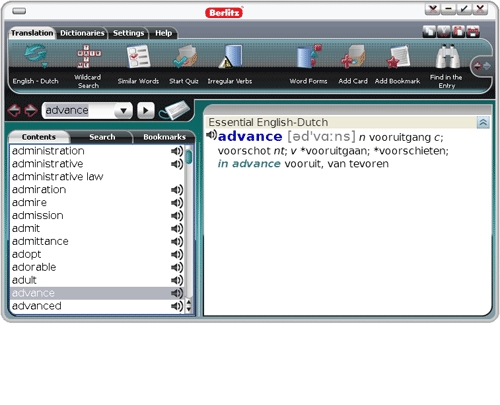Viewport: 500px width, 405px height.
Task: Click the word list scrollbar thumb
Action: (x=189, y=157)
